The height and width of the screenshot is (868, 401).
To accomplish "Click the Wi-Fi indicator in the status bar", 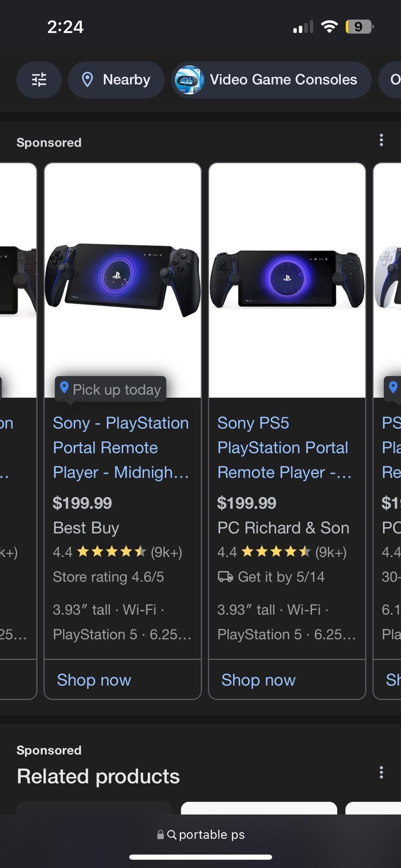I will (330, 27).
